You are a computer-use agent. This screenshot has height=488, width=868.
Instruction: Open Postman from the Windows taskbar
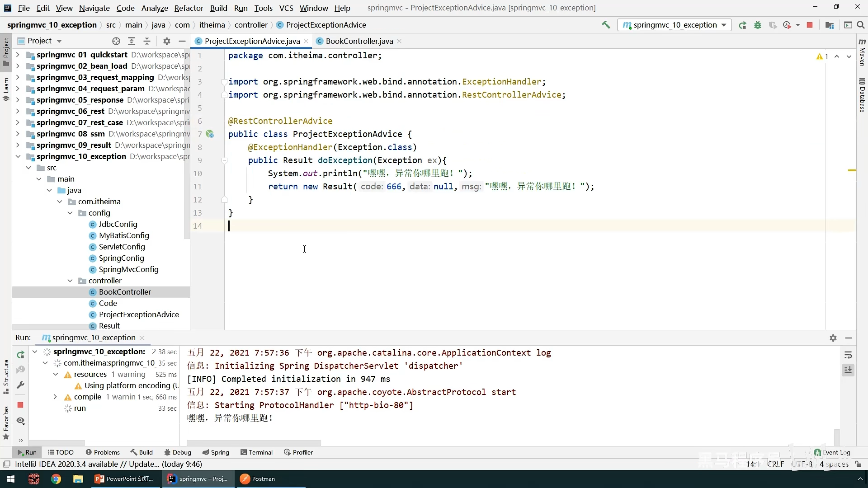pos(257,479)
